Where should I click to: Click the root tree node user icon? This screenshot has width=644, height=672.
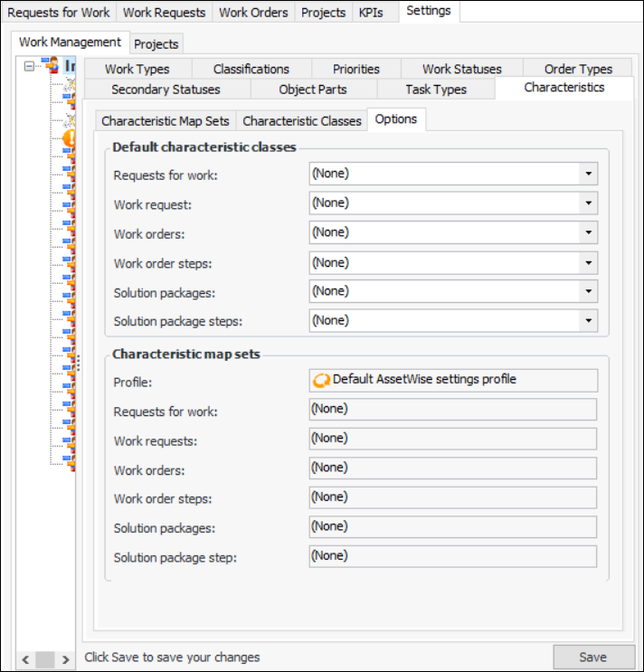click(x=52, y=65)
